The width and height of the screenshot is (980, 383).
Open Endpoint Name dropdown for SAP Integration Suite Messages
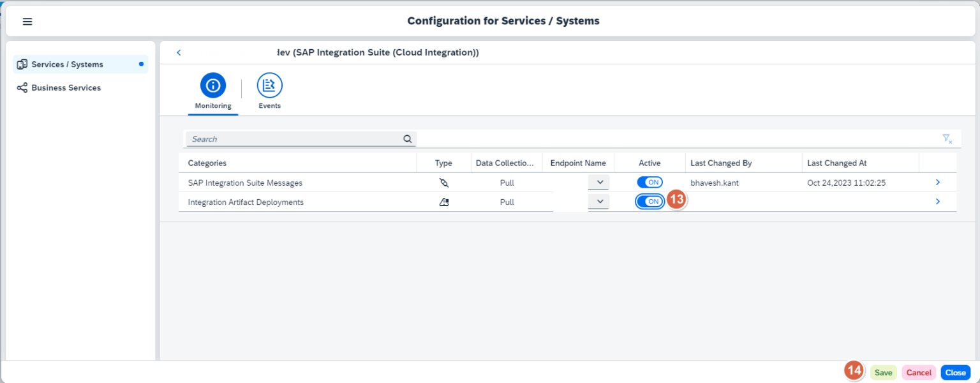tap(598, 182)
